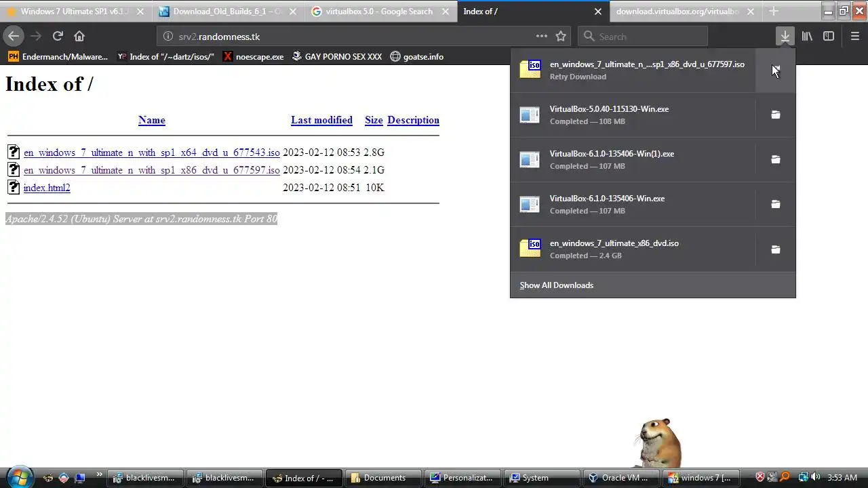
Task: Open the Firefox hamburger menu
Action: click(854, 37)
